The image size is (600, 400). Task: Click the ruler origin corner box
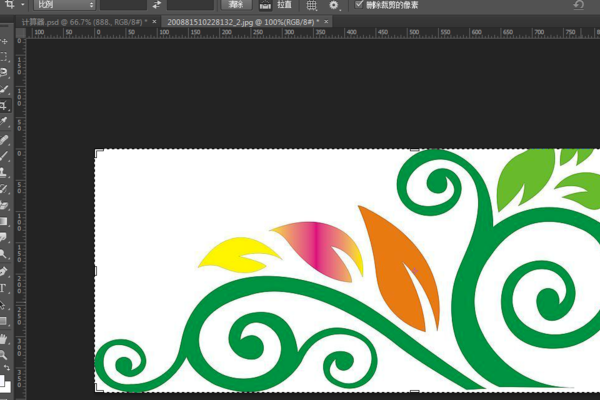(20, 33)
